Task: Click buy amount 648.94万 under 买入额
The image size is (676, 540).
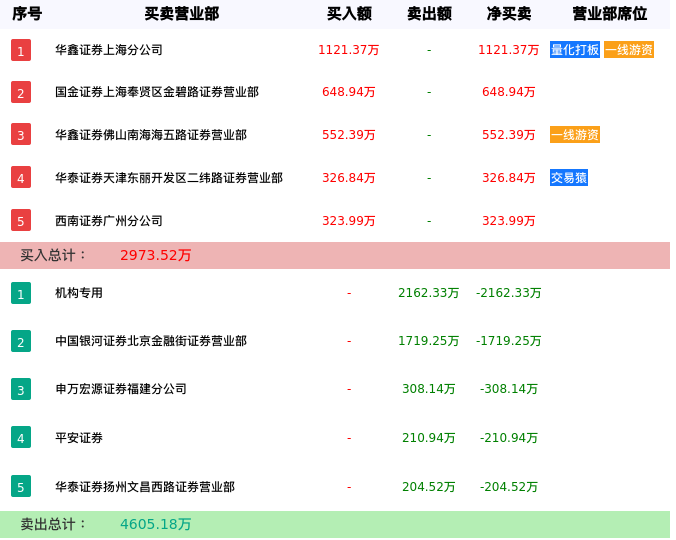Action: click(x=349, y=92)
